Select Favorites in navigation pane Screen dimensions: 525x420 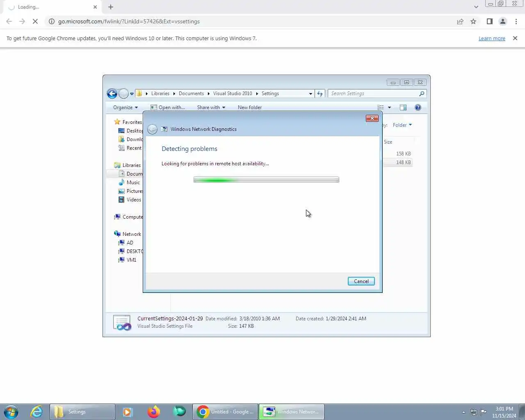(128, 122)
